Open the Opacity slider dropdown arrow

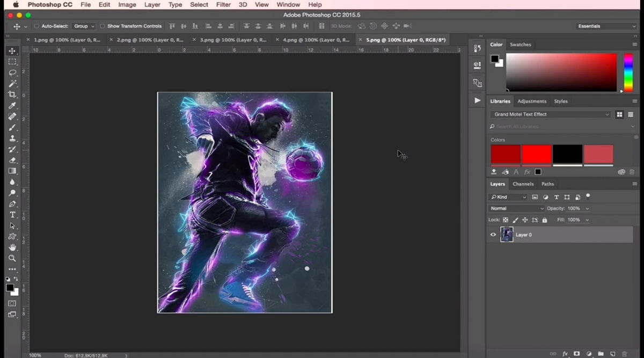pyautogui.click(x=587, y=208)
